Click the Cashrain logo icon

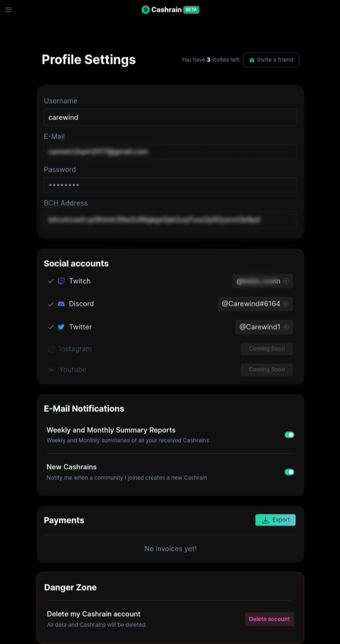tap(146, 9)
